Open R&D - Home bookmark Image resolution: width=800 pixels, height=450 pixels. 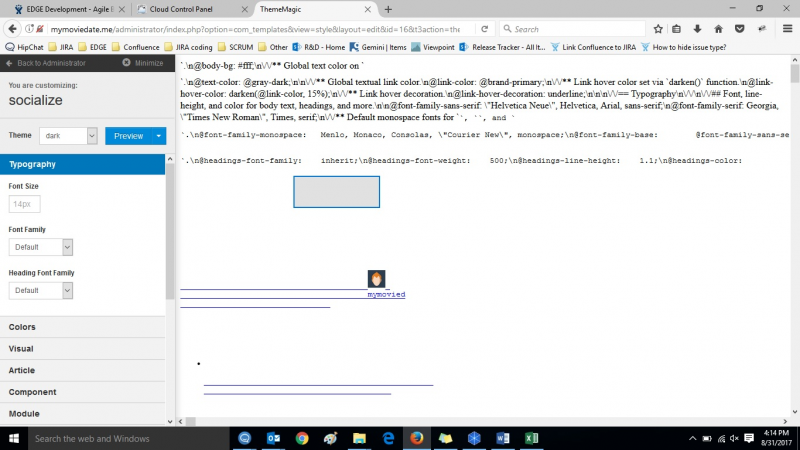pyautogui.click(x=319, y=47)
